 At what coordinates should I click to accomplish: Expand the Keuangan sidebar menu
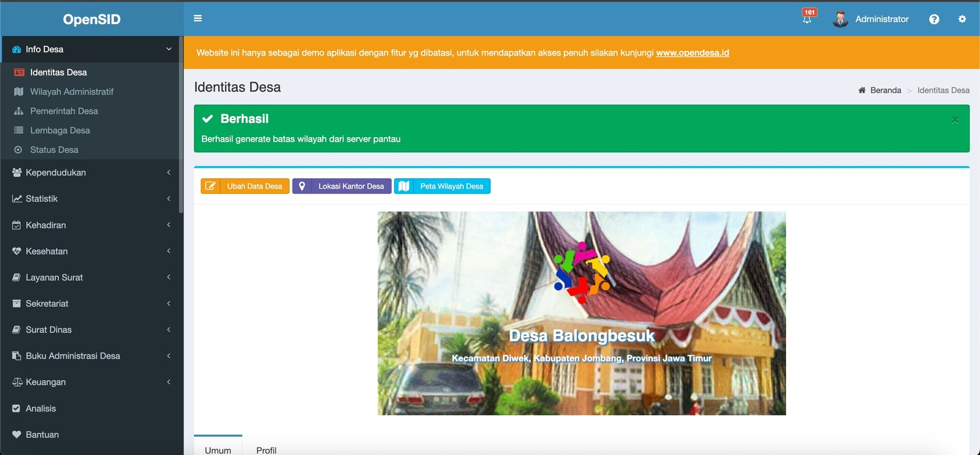tap(91, 382)
